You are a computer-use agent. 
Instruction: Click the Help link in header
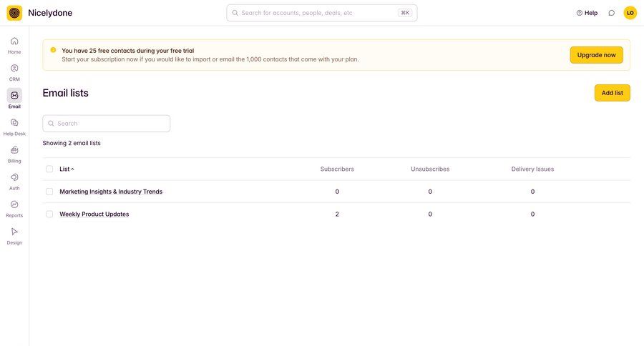pyautogui.click(x=587, y=13)
